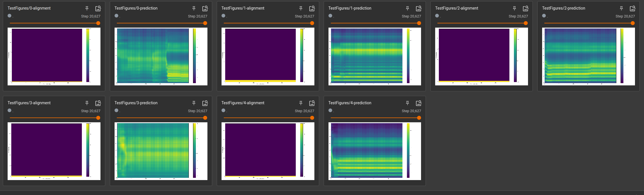The width and height of the screenshot is (644, 195).
Task: Toggle actual image size for TestFigures/2-prediction
Action: tap(632, 8)
